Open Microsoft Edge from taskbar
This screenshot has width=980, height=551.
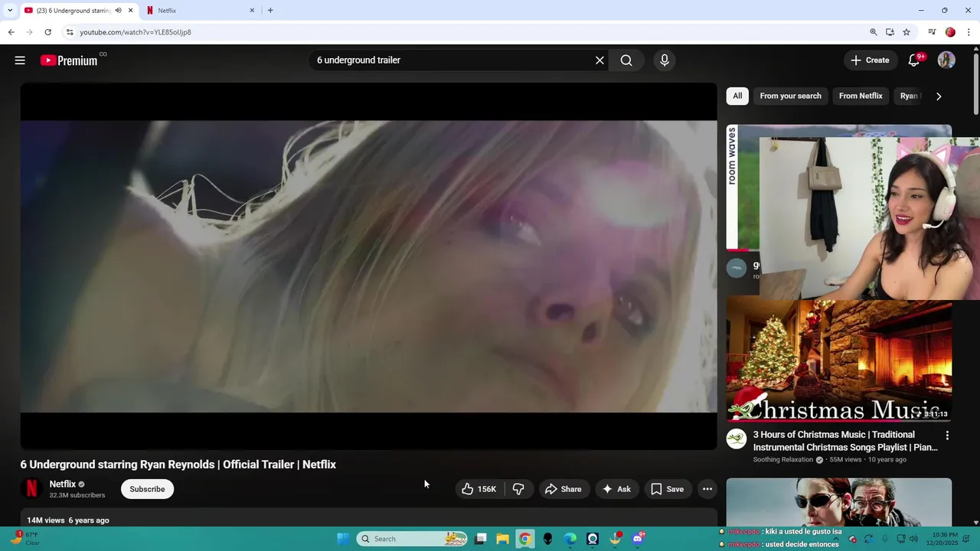(x=570, y=539)
